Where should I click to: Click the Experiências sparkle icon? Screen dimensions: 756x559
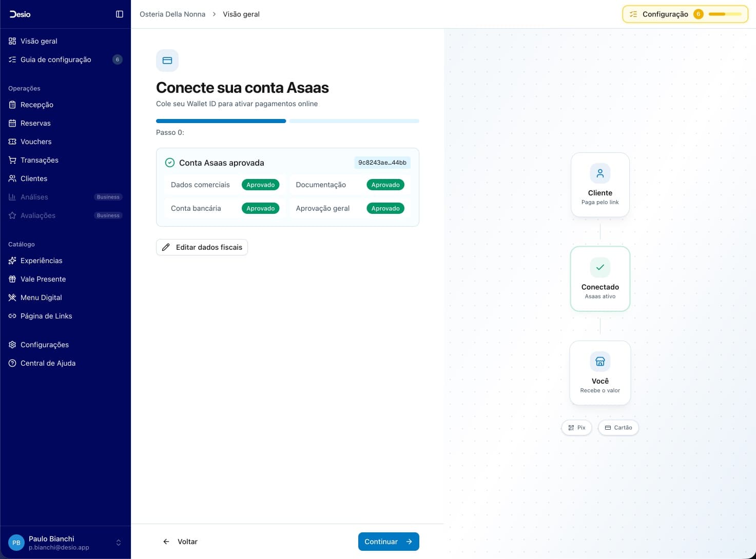pyautogui.click(x=12, y=261)
